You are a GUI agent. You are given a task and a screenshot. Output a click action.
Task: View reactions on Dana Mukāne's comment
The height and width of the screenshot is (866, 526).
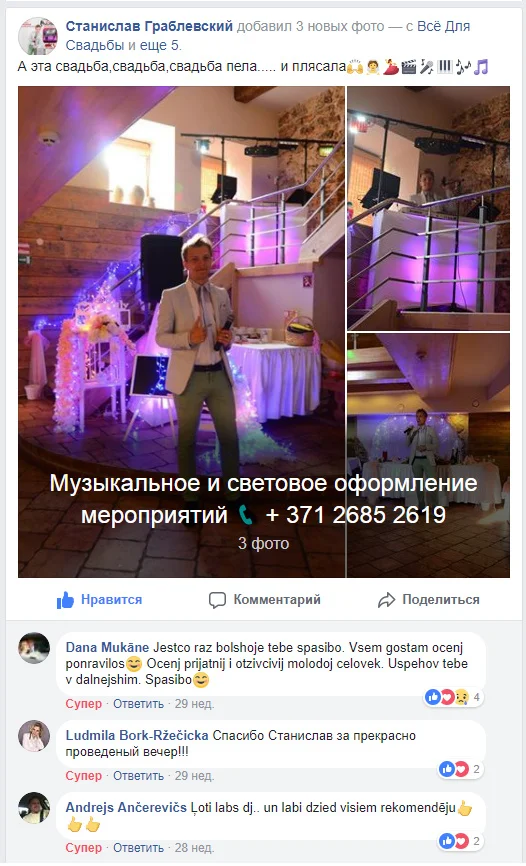(454, 697)
